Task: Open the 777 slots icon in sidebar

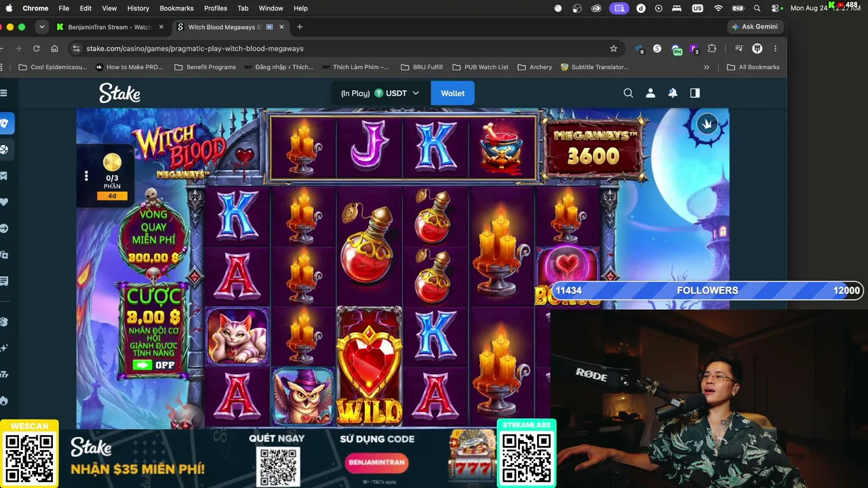Action: coord(4,374)
